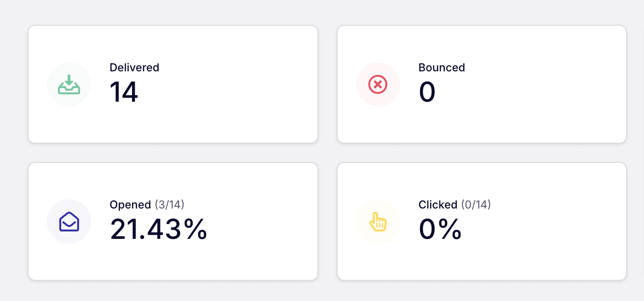Click the delivered count showing 14
This screenshot has width=644, height=301.
123,92
